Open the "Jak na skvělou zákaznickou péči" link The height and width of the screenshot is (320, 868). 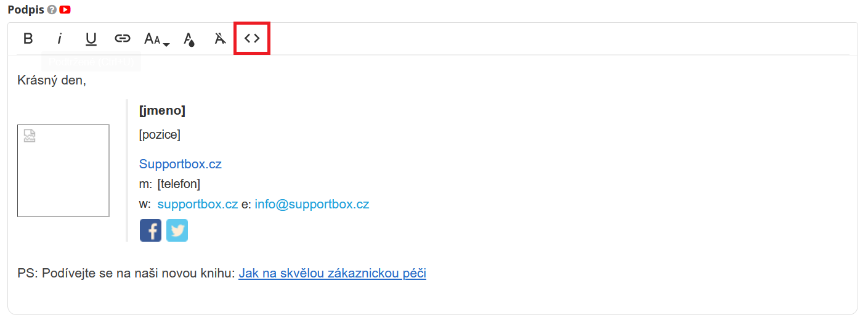(x=332, y=273)
